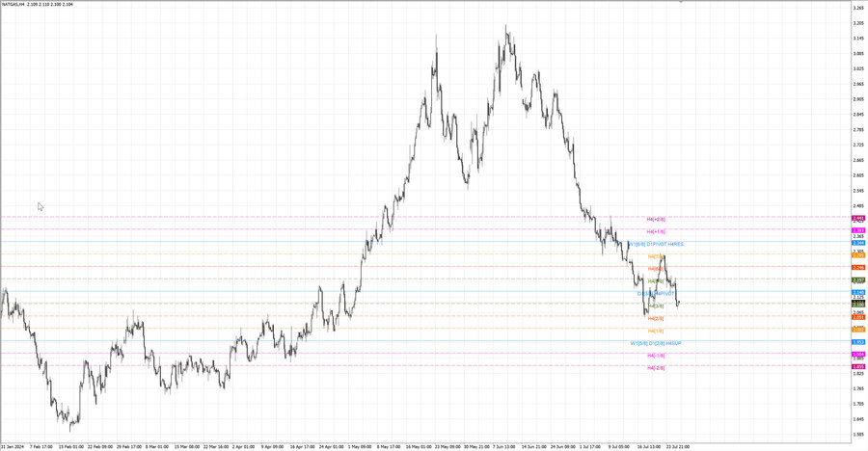Select the D1[3/8] H4PIVOT label
Viewport: 868px width, 451px height.
point(656,294)
